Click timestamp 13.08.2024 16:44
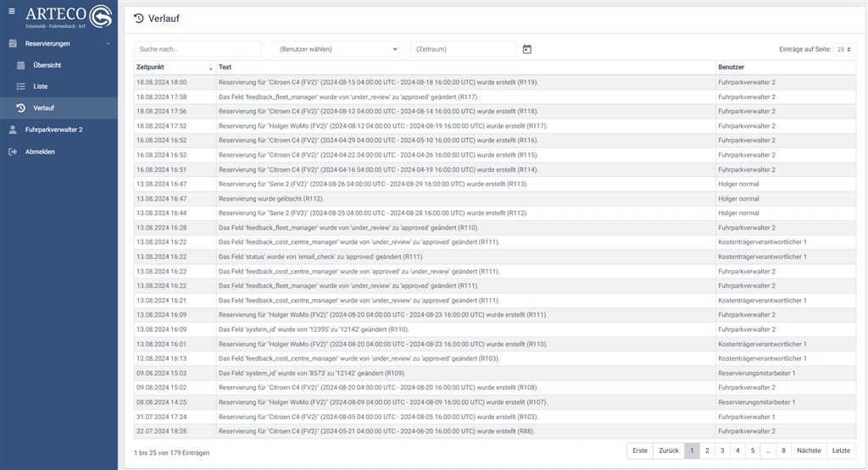 tap(162, 213)
